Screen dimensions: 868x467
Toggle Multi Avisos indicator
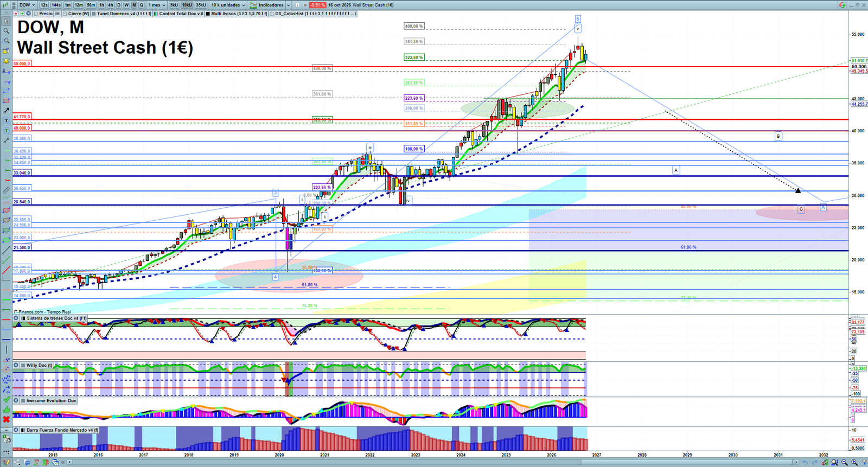(208, 14)
